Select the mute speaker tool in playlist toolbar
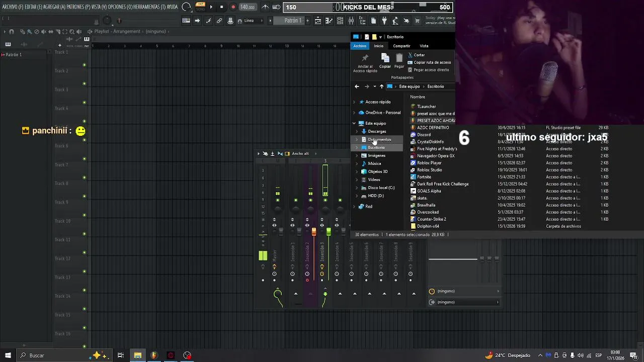 43,32
